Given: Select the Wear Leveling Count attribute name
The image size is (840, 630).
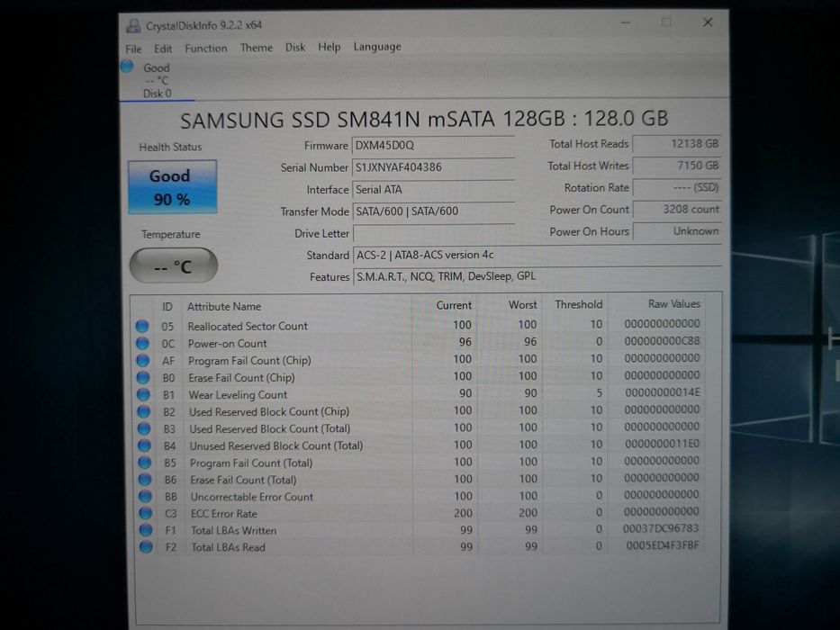Looking at the screenshot, I should tap(238, 395).
